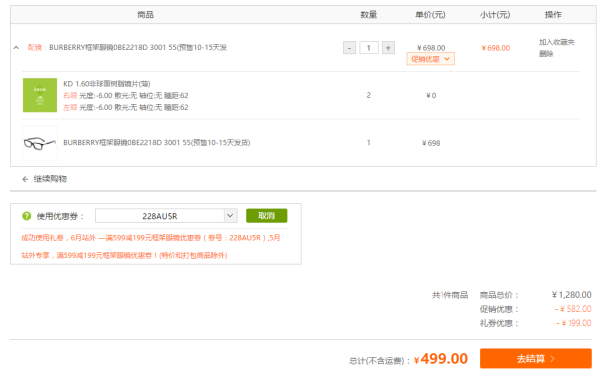600x379 pixels.
Task: Click the quantity input field showing 1
Action: [x=368, y=48]
